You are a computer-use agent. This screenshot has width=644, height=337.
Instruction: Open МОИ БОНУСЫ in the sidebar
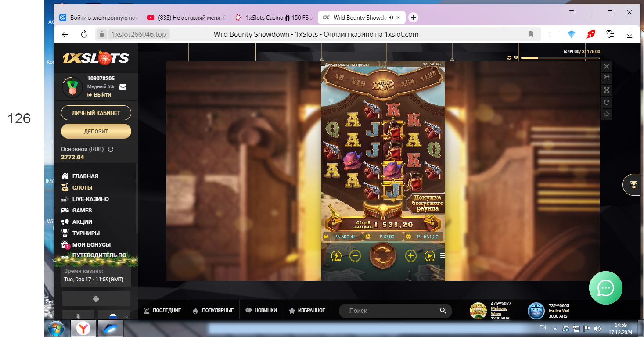click(x=86, y=244)
